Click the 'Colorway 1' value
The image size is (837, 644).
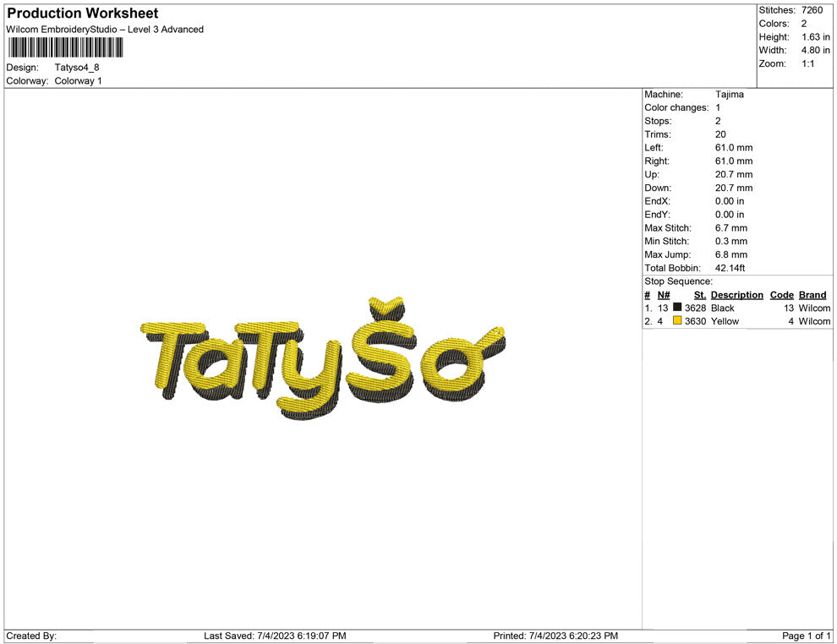coord(78,80)
